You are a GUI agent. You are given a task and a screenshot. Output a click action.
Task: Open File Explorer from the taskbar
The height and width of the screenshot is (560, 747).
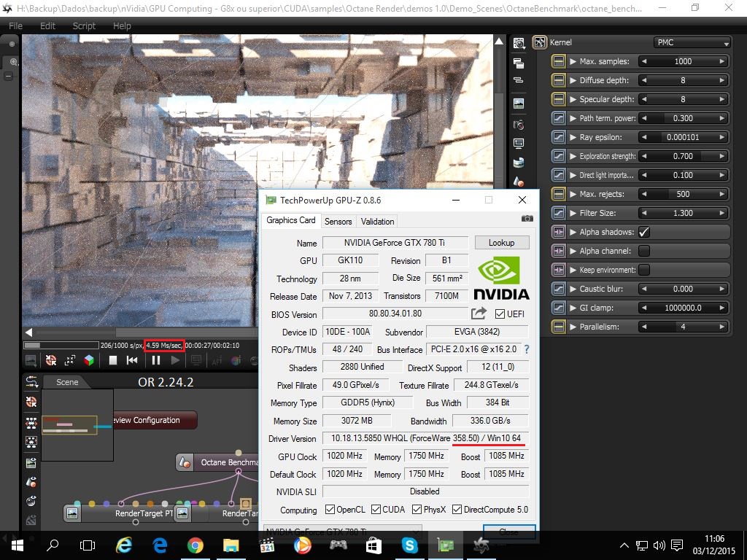tap(231, 545)
